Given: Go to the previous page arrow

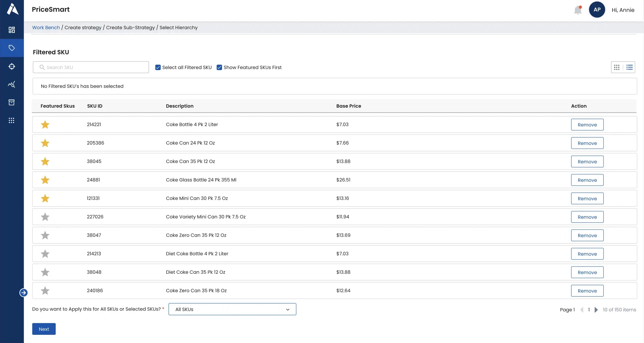Looking at the screenshot, I should click(582, 310).
